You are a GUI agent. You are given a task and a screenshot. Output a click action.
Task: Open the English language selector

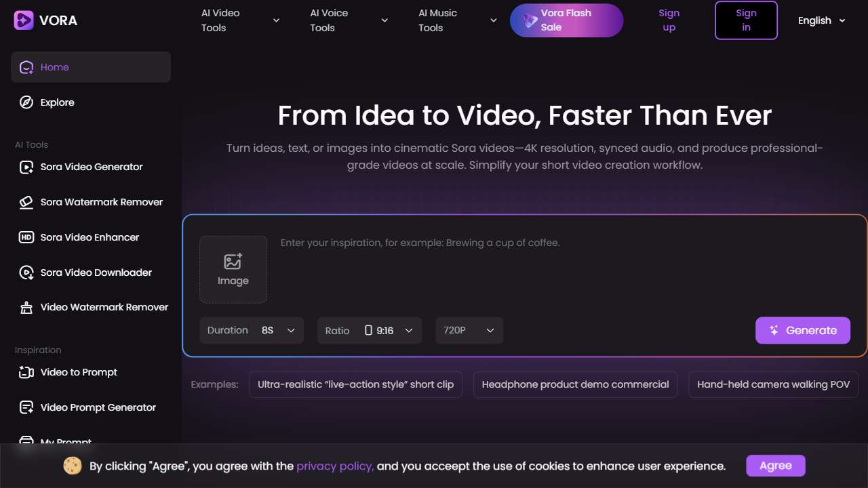click(x=821, y=20)
